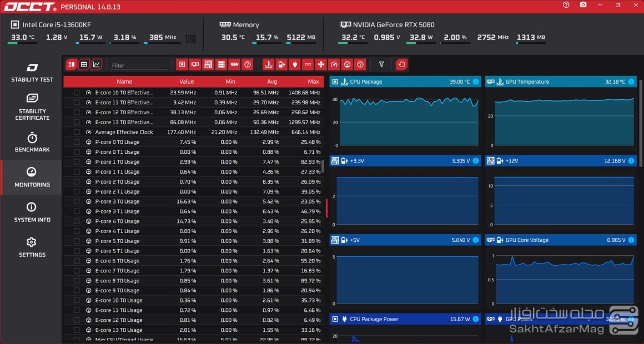Toggle the motherboard sensor filter icon

208,64
